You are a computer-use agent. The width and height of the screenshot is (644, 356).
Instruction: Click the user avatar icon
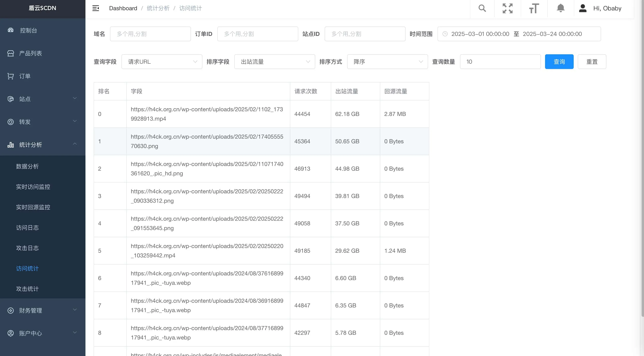(x=582, y=8)
